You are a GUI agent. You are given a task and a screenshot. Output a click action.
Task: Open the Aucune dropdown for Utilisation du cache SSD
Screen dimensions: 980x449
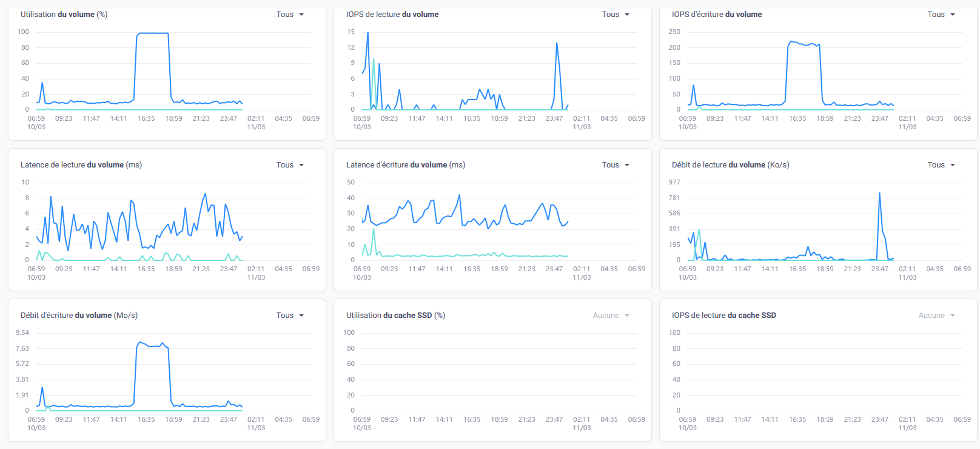[x=611, y=316]
